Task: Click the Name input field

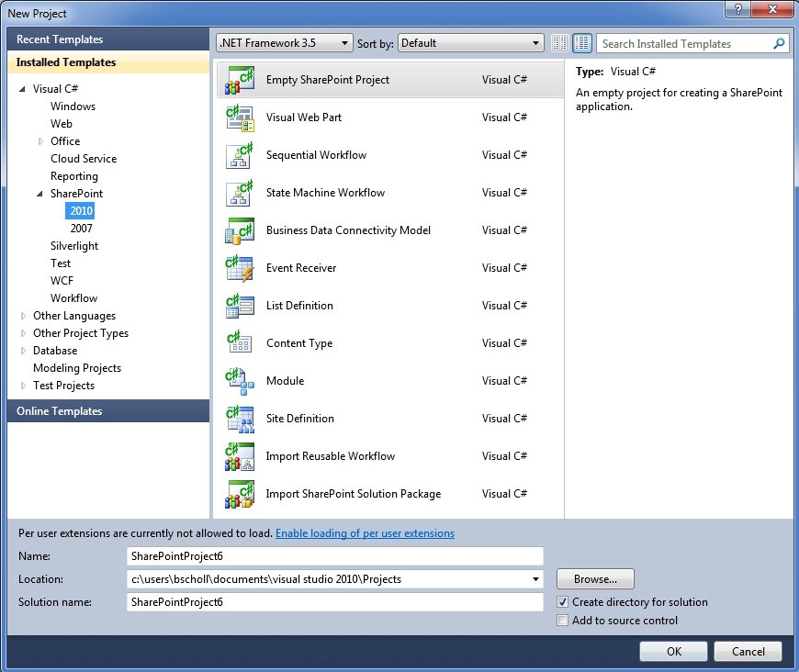Action: point(335,556)
